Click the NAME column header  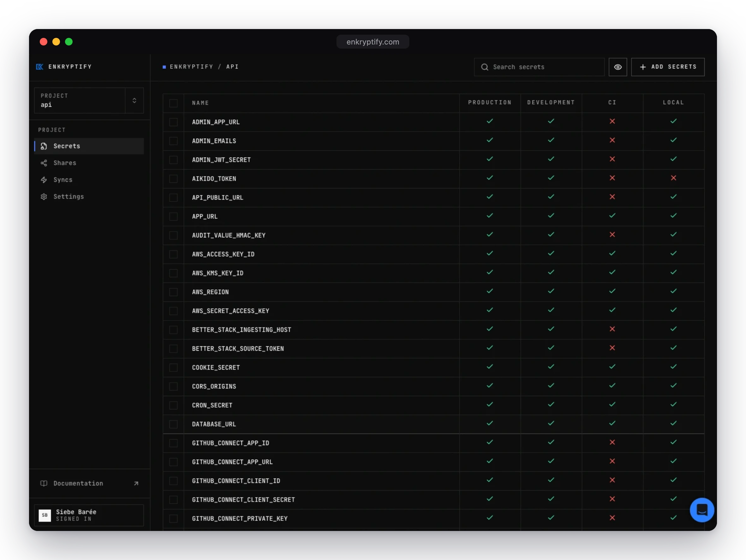(x=200, y=103)
